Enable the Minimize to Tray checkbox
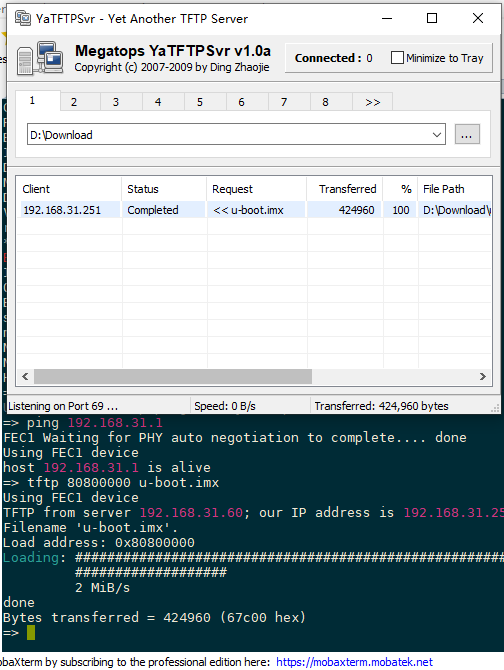The width and height of the screenshot is (504, 670). (x=397, y=58)
